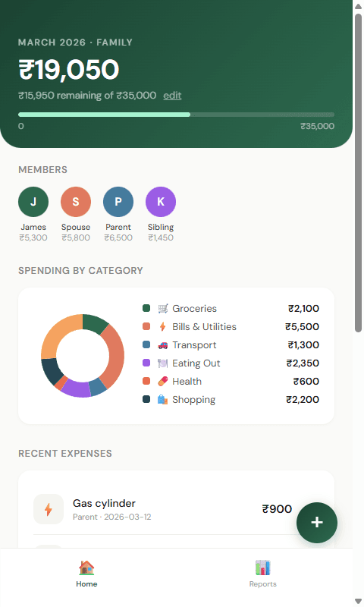Click the scrollbar down arrow
Screen dimensions: 364x607
tap(358, 601)
